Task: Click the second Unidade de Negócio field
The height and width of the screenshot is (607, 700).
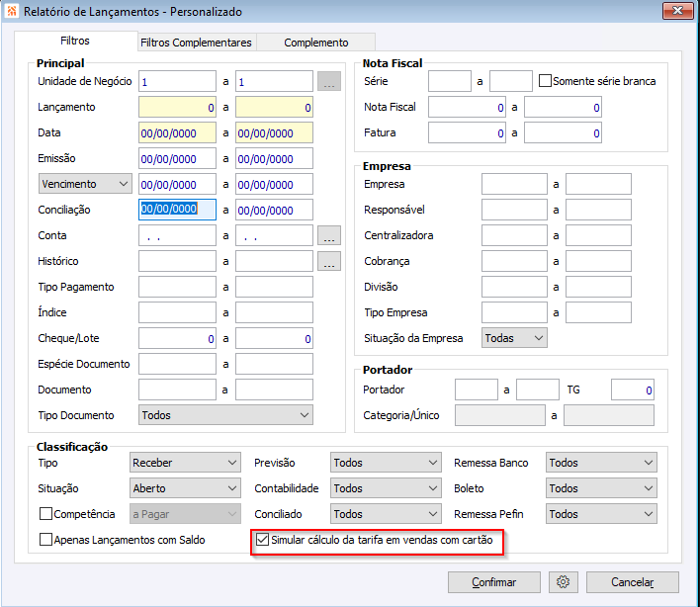Action: pos(274,81)
